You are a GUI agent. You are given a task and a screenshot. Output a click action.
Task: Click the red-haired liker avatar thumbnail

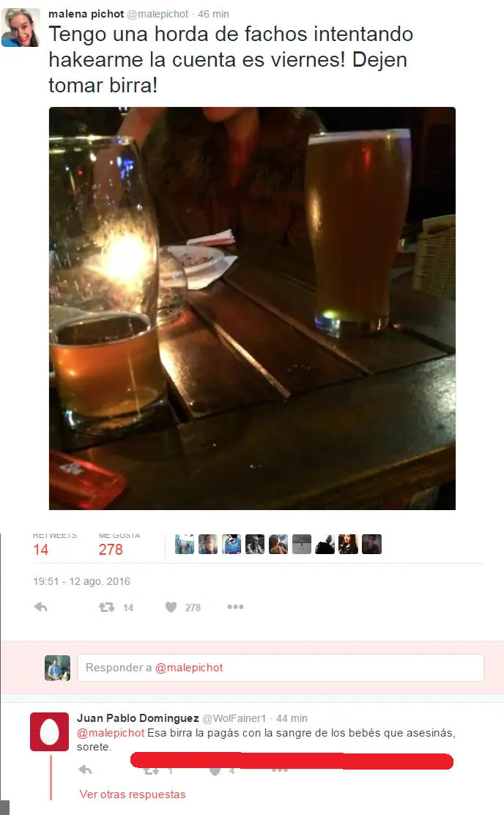pos(348,545)
